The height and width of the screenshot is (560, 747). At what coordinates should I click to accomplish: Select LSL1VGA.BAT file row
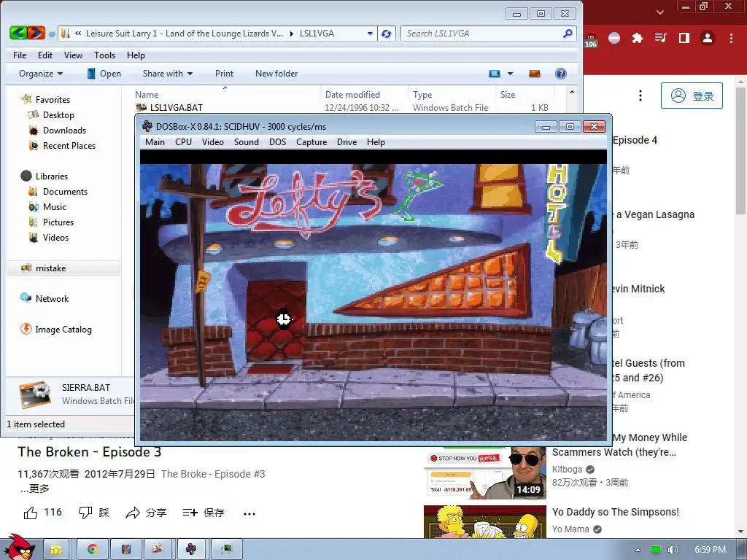(343, 108)
